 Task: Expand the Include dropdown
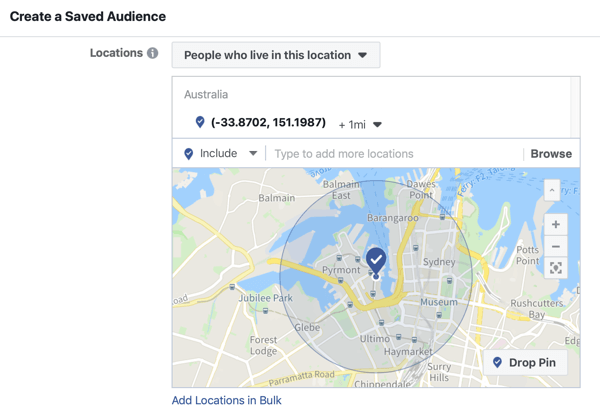coord(253,154)
